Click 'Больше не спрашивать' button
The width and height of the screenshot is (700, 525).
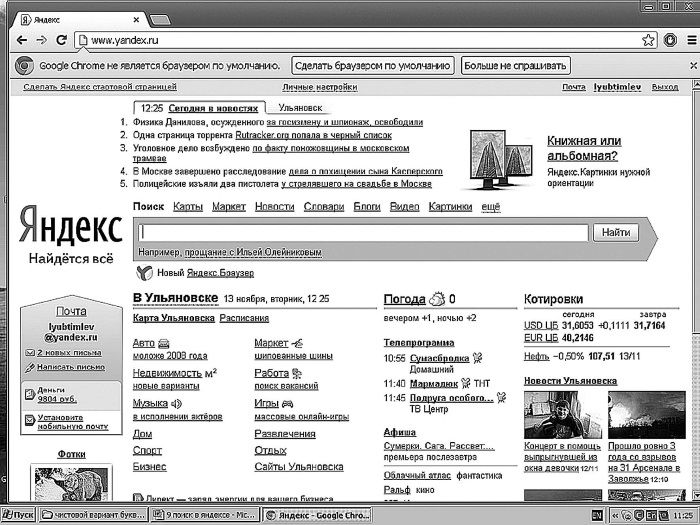point(516,65)
